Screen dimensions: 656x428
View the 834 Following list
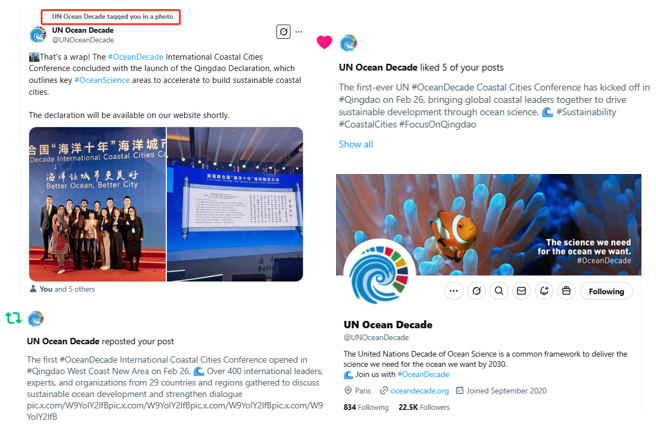pos(366,407)
